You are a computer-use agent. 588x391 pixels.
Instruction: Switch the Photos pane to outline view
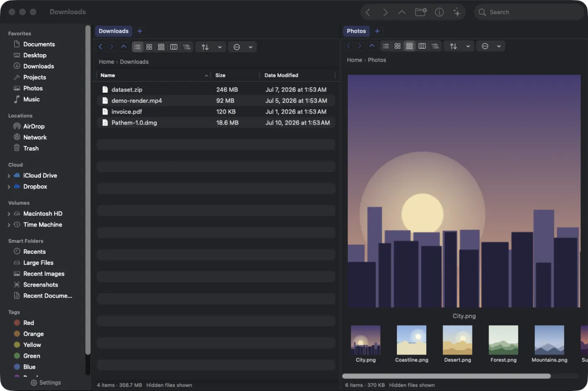click(x=435, y=46)
